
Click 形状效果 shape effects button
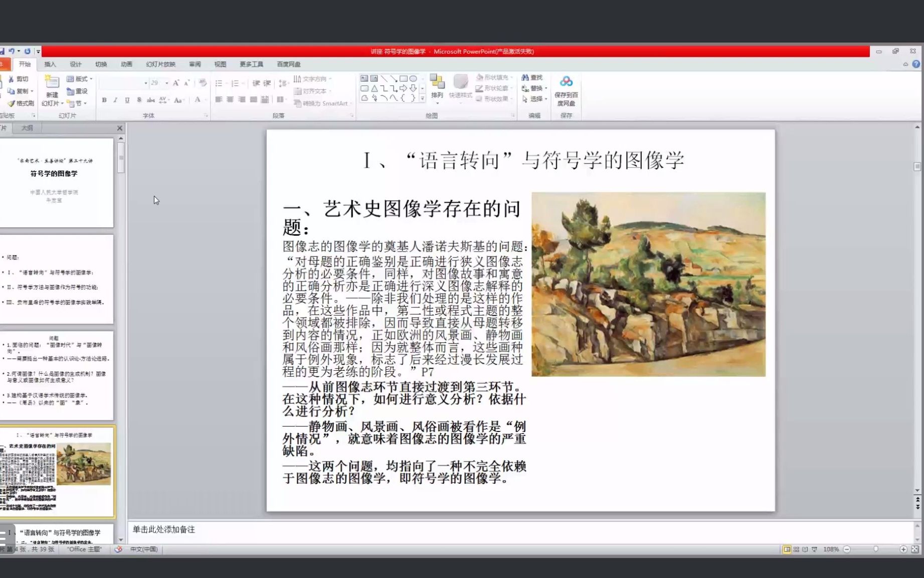tap(494, 99)
